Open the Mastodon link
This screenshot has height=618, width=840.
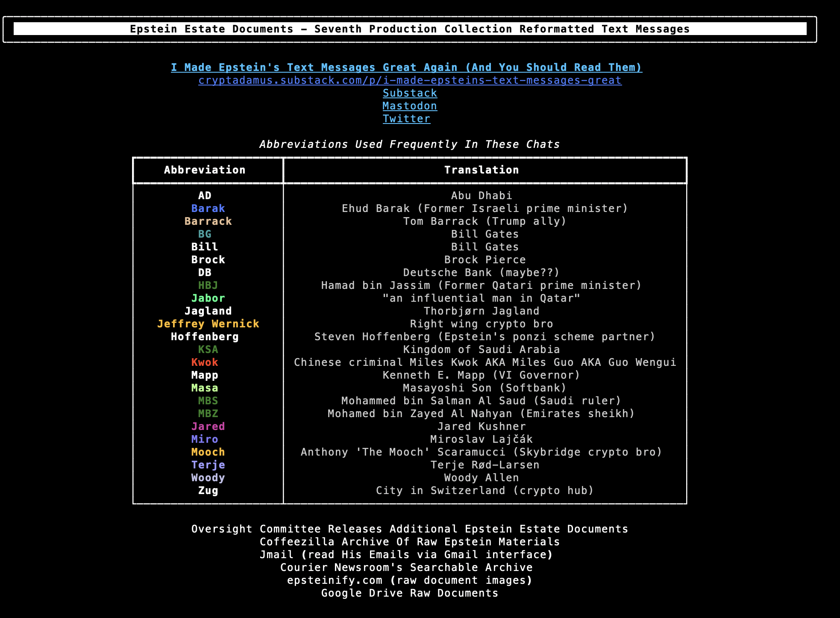pyautogui.click(x=410, y=106)
